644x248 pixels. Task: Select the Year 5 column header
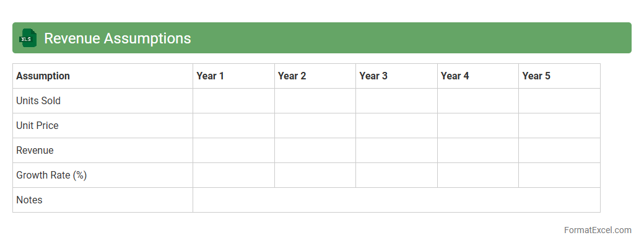[x=536, y=76]
